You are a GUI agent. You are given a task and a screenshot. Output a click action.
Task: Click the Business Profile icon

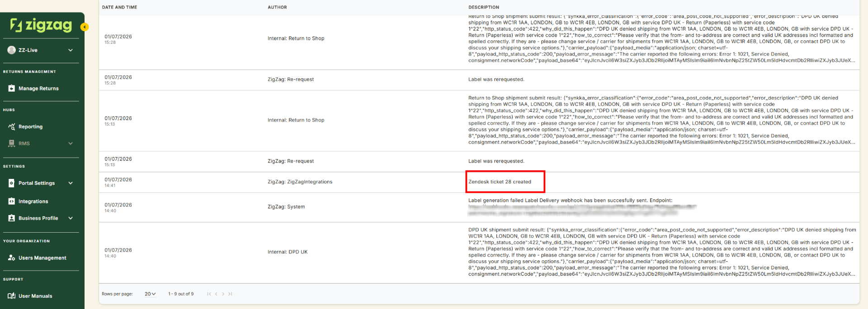coord(11,218)
